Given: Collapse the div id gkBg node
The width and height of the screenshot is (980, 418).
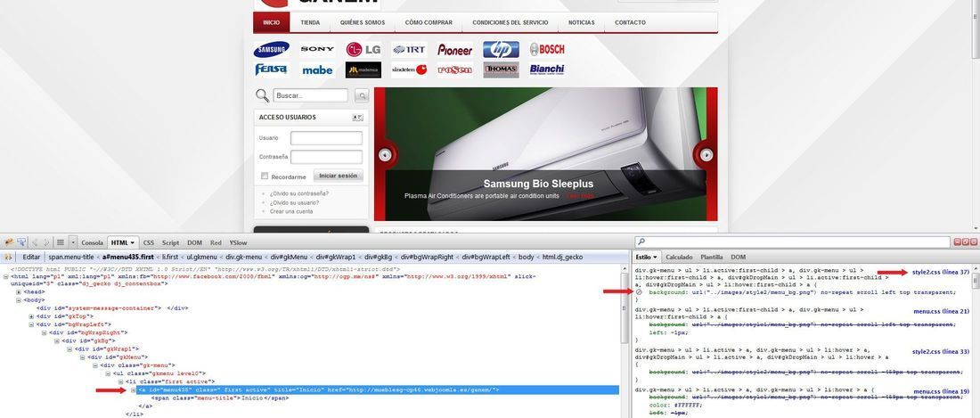Looking at the screenshot, I should 56,340.
